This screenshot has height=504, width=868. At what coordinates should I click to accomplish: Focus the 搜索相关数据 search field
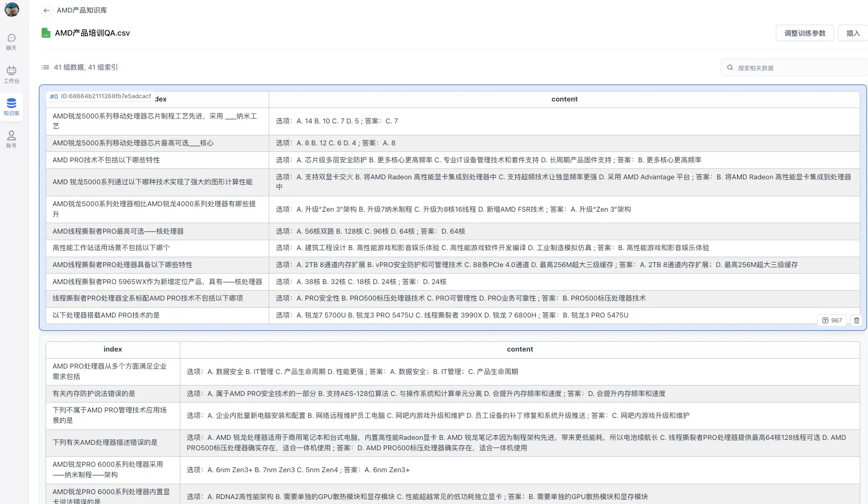tap(795, 68)
